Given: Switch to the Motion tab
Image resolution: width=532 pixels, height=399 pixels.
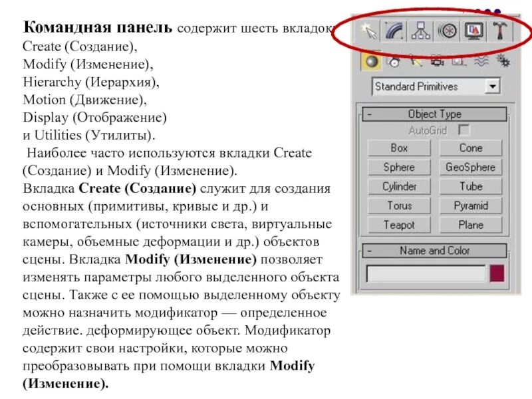Looking at the screenshot, I should [x=447, y=31].
